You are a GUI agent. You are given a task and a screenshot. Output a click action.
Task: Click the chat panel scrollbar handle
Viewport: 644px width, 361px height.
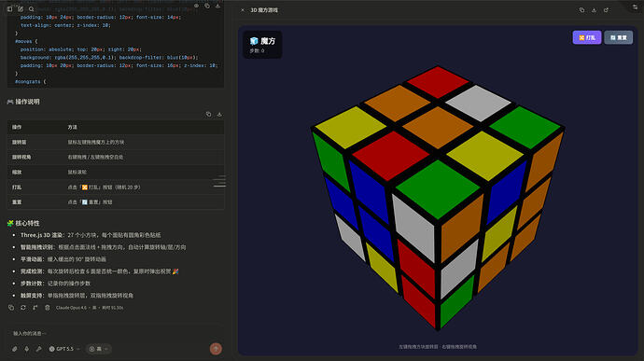[219, 181]
